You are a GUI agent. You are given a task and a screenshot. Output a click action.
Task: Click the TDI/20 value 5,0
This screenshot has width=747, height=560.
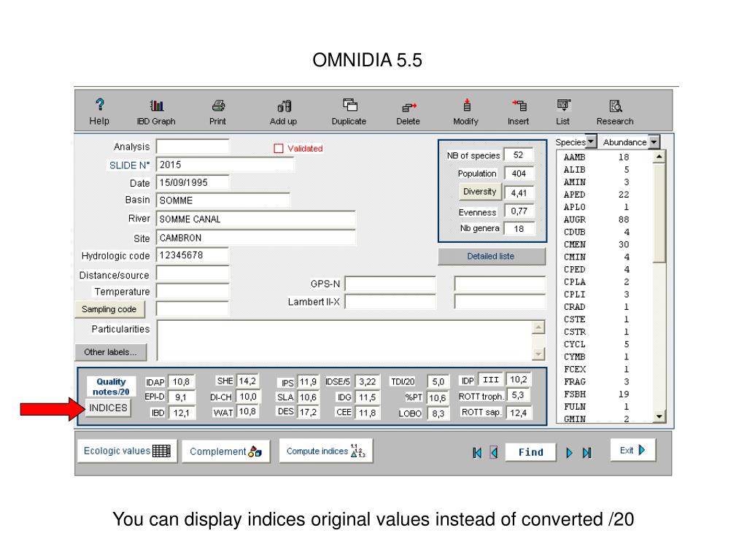pos(438,382)
